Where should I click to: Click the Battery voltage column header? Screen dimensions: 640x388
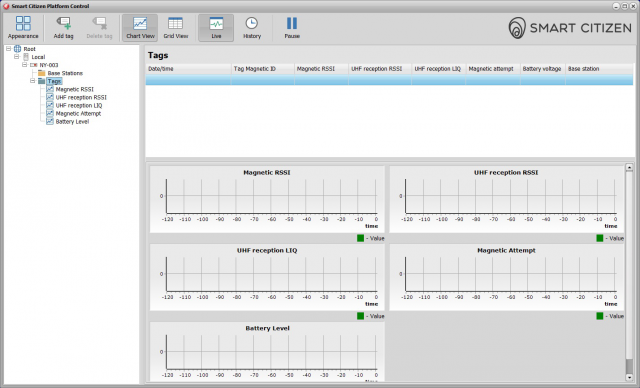542,69
